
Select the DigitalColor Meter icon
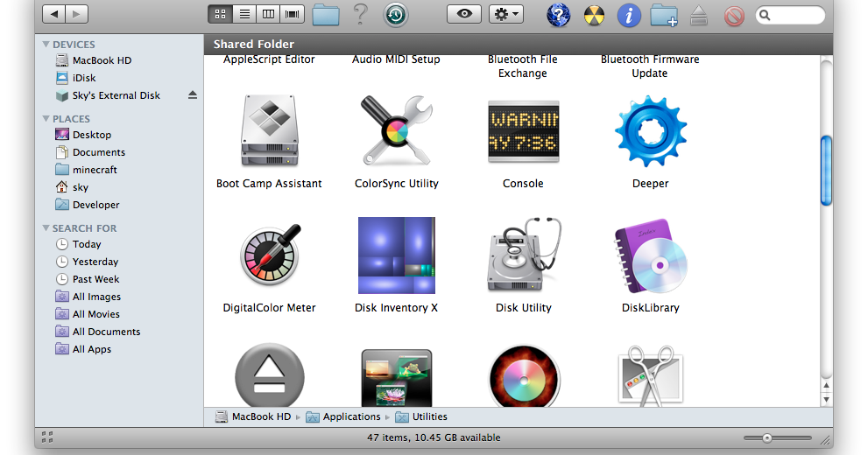tap(270, 255)
